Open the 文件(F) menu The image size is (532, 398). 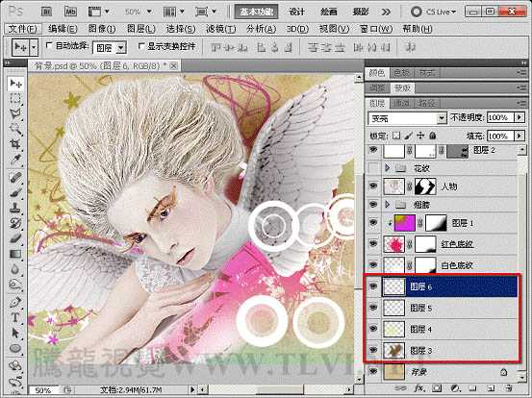tap(23, 29)
